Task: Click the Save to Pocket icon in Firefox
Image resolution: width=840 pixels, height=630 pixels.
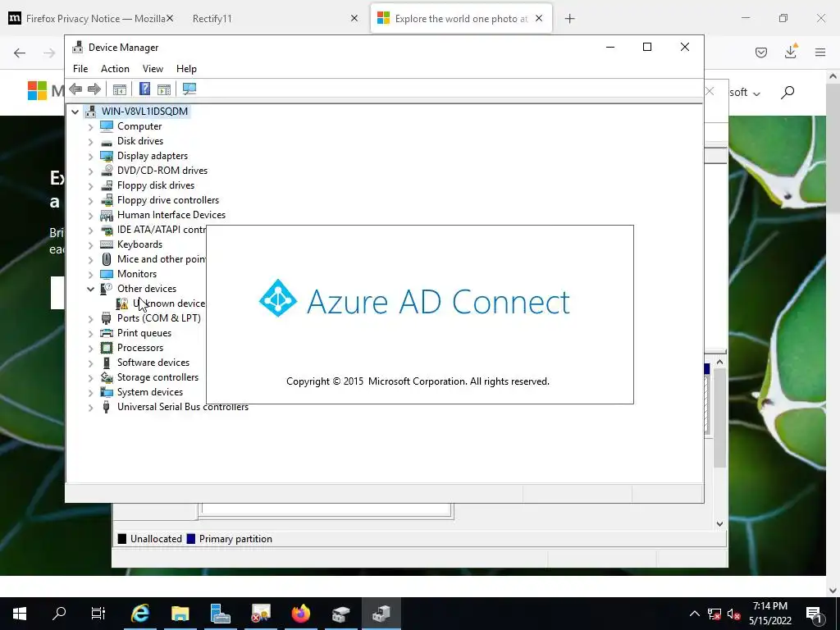Action: click(x=761, y=52)
